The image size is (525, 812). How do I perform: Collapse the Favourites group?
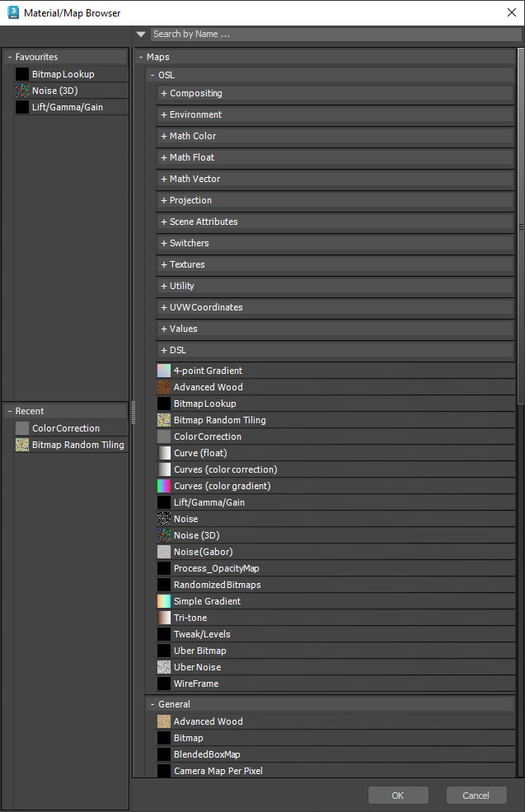point(10,57)
